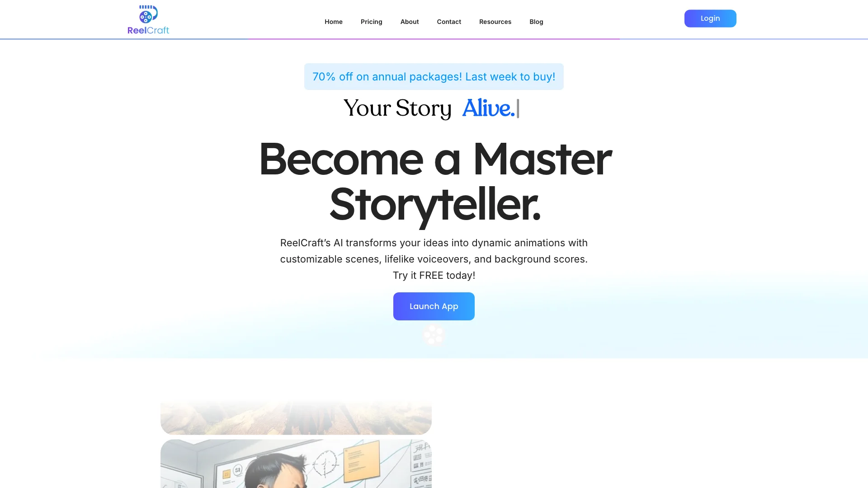
Task: Toggle the annual package discount banner
Action: click(434, 76)
